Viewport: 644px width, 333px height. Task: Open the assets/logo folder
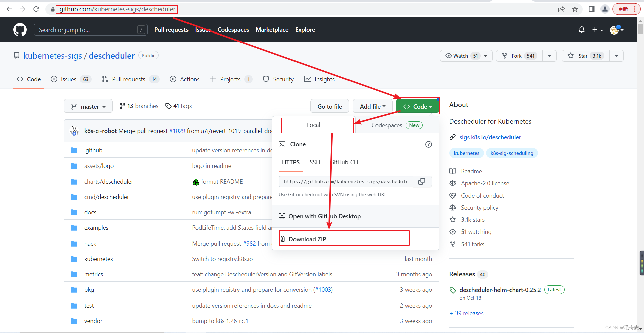click(x=99, y=166)
